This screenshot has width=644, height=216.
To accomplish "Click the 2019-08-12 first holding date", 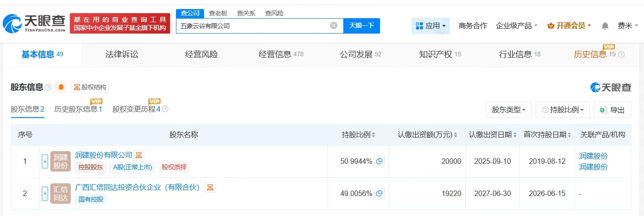I will (547, 161).
